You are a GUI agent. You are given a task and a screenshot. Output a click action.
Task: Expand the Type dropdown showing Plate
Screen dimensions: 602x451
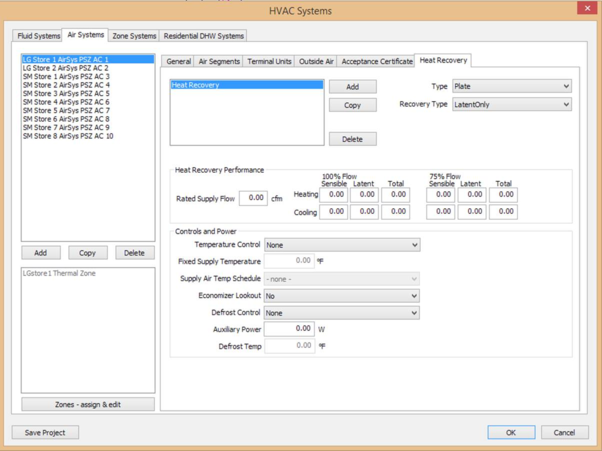511,87
